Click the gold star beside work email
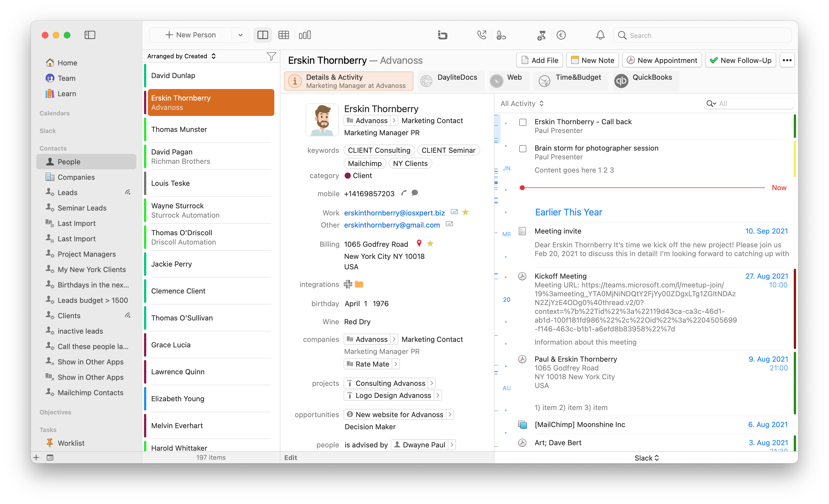 pyautogui.click(x=466, y=212)
